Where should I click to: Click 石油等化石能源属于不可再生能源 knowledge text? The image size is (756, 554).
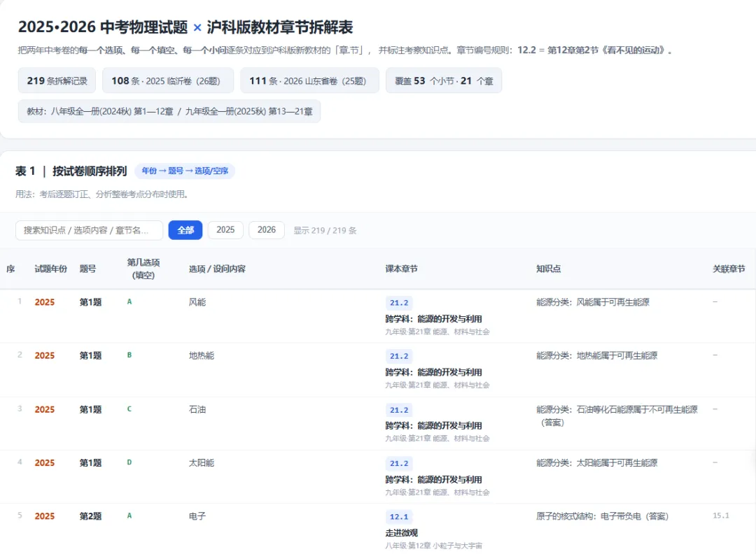coord(637,409)
